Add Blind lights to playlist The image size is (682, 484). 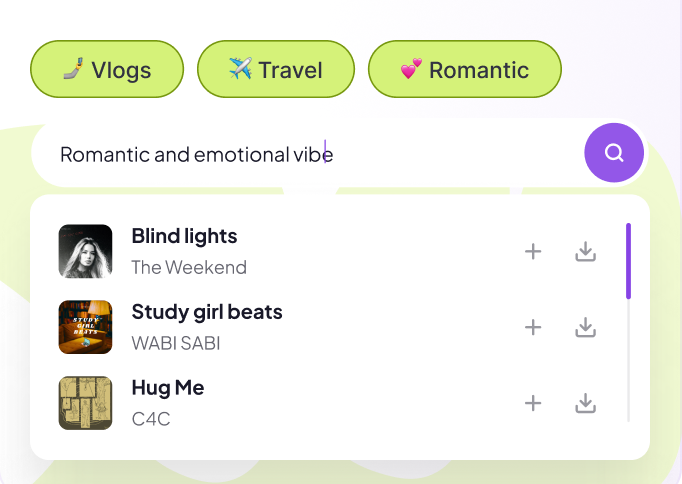533,252
